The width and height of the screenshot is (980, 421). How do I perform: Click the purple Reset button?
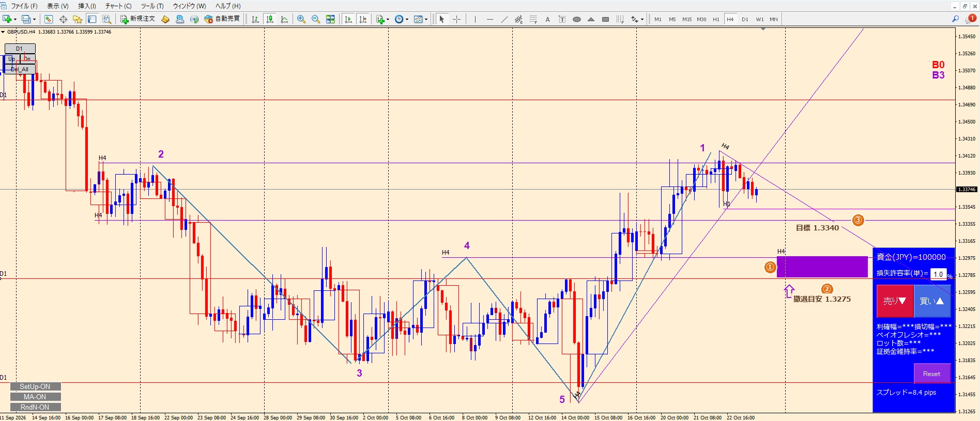click(932, 373)
